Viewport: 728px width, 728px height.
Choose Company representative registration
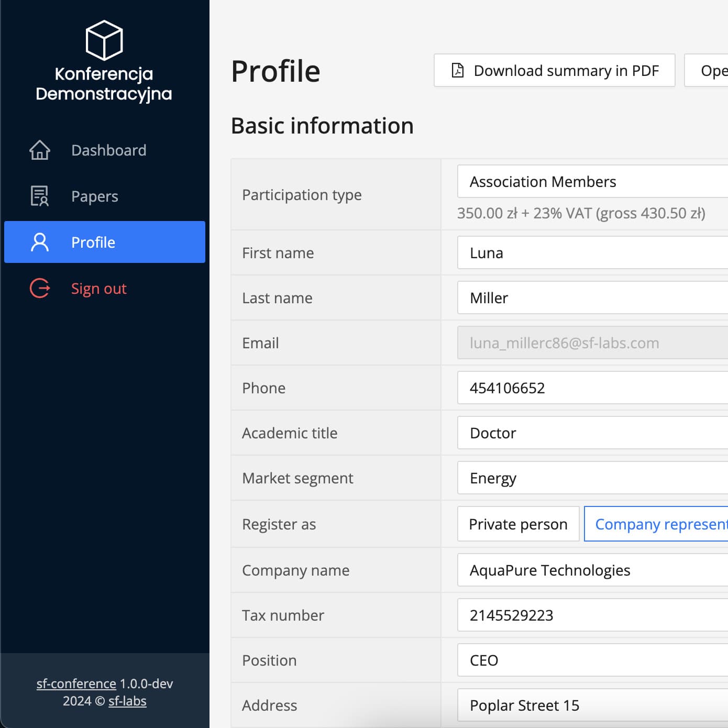(x=656, y=524)
